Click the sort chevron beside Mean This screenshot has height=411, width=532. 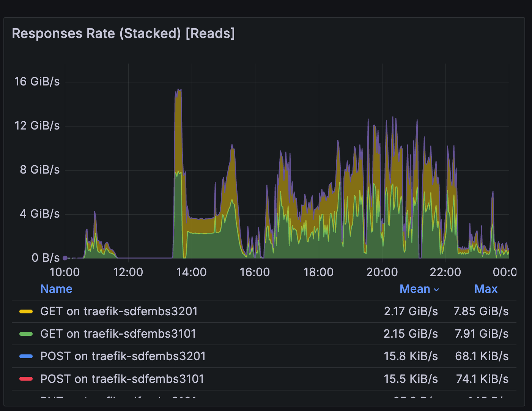coord(436,290)
